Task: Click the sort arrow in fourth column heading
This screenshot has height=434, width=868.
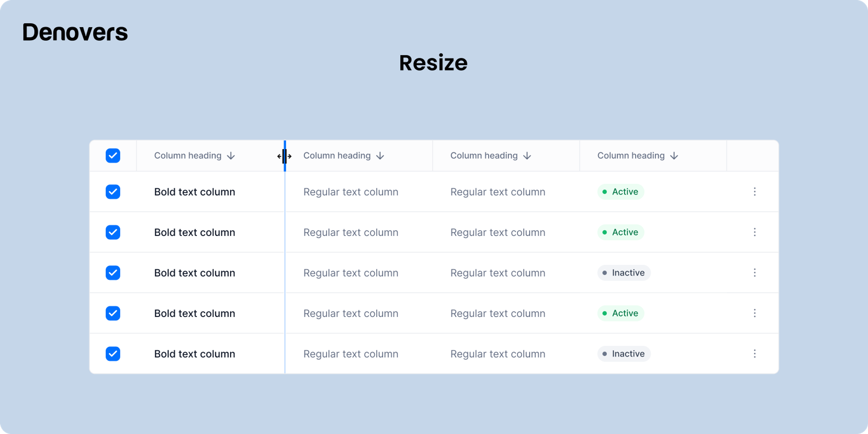Action: (x=674, y=156)
